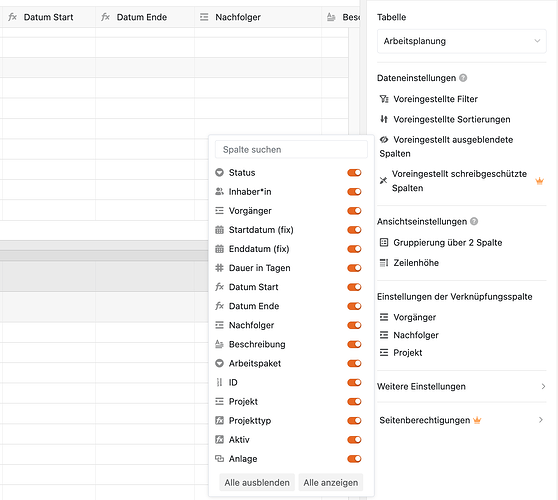
Task: Toggle off the Status column visibility
Action: 354,173
